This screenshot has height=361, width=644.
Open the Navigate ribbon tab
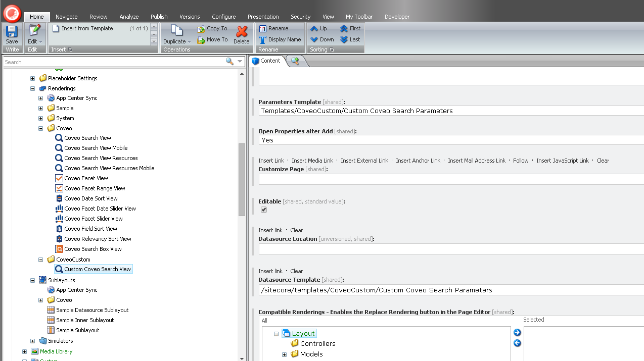[67, 17]
